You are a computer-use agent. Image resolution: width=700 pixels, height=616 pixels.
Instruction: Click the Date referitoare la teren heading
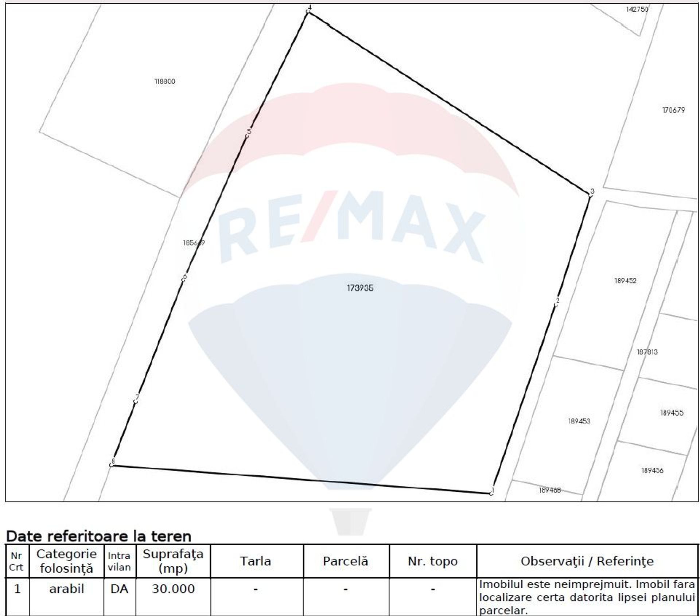[99, 536]
